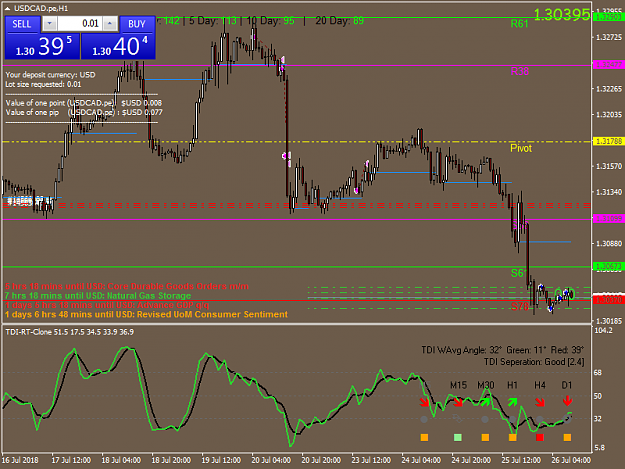Focus the 0.01 lot volume field
Screen dimensions: 625x469
click(x=80, y=24)
